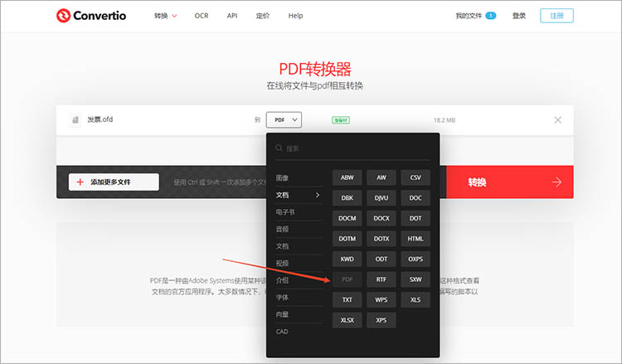The image size is (622, 364).
Task: Open 我的文件 in the header
Action: coord(469,16)
